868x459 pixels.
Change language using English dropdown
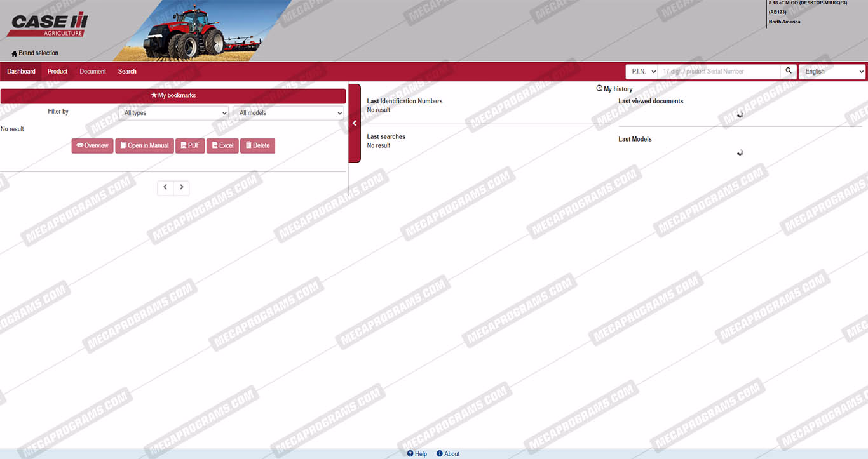(832, 72)
